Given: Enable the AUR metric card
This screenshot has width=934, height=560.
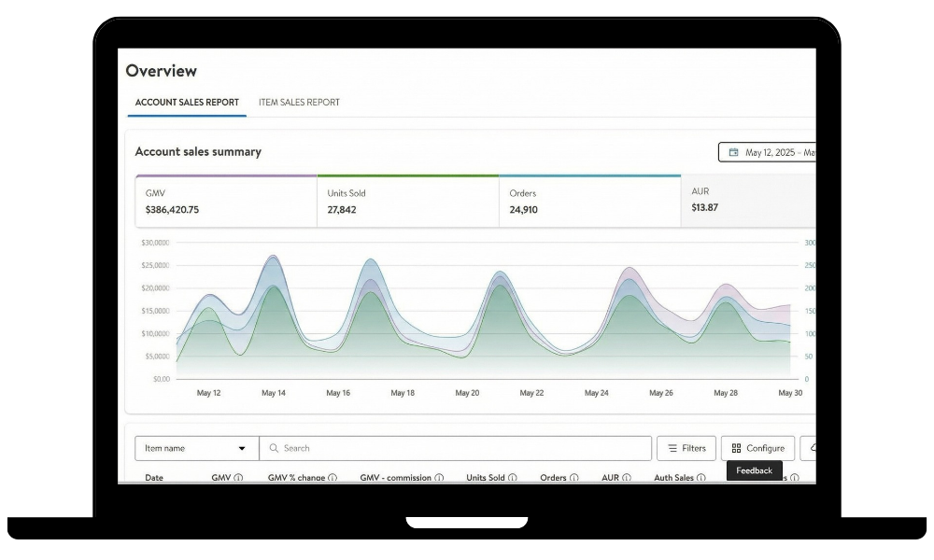Looking at the screenshot, I should (x=747, y=201).
